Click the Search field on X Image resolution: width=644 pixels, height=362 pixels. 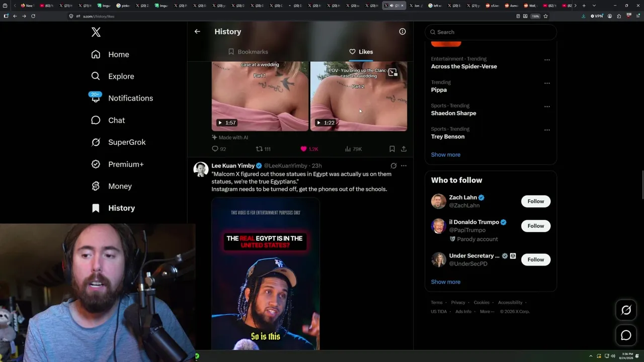click(491, 32)
